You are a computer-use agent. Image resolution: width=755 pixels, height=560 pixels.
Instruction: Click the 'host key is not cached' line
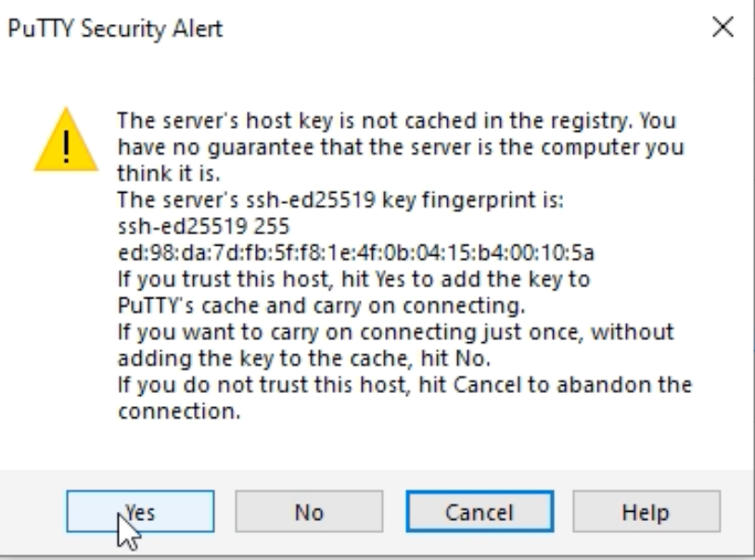[397, 121]
